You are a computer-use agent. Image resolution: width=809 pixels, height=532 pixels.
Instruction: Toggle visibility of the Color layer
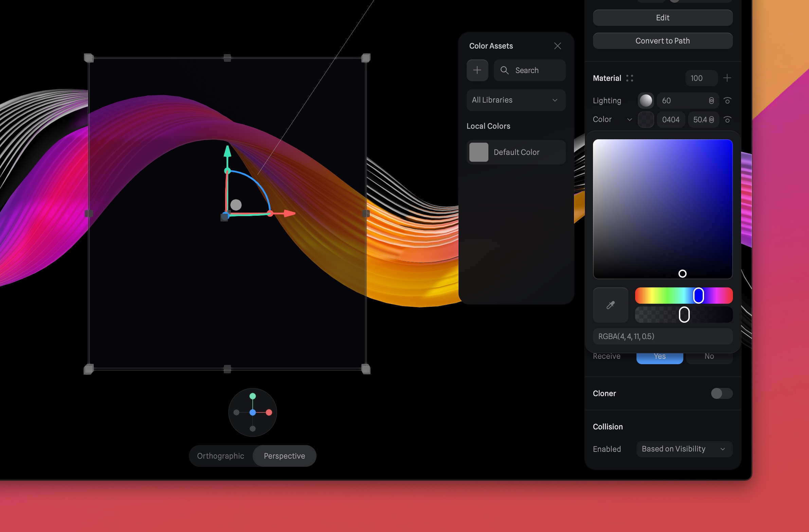[x=727, y=120]
